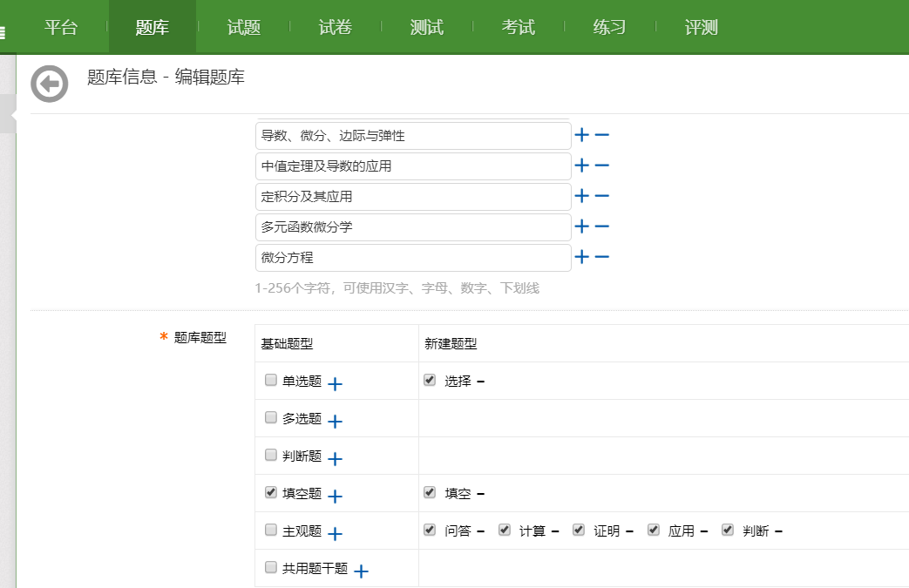Uncheck the 证明 checkbox
This screenshot has height=588, width=909.
[579, 530]
